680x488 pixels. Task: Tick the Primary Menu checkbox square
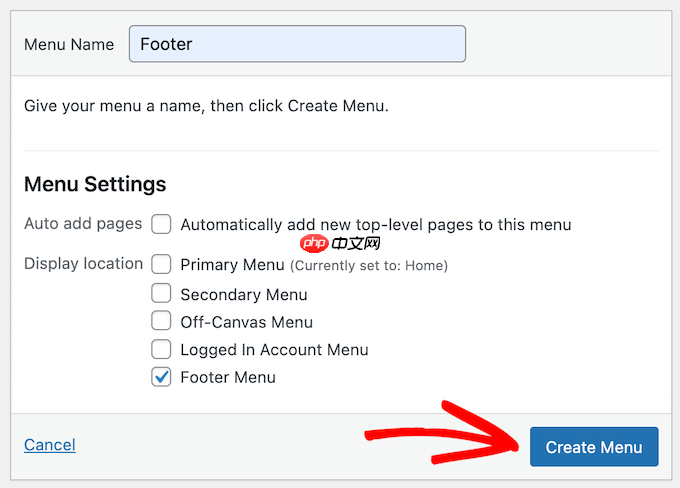pyautogui.click(x=161, y=264)
